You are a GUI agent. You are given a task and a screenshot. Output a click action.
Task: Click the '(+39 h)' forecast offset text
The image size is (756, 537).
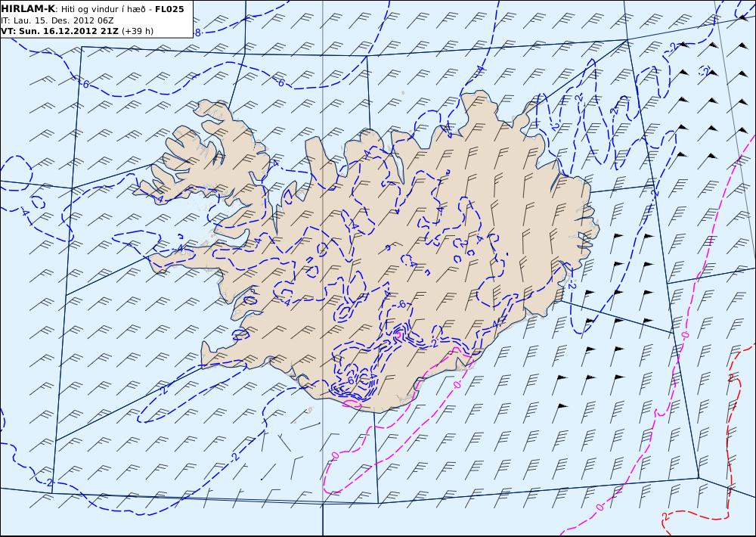138,31
